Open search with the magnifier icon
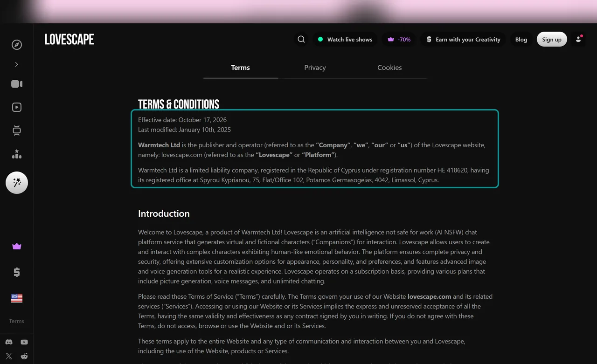The height and width of the screenshot is (364, 597). 301,39
